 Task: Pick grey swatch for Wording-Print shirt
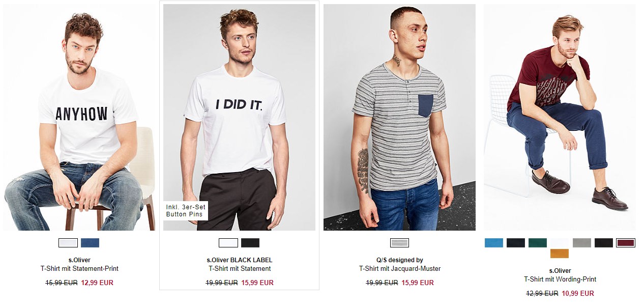pos(581,243)
